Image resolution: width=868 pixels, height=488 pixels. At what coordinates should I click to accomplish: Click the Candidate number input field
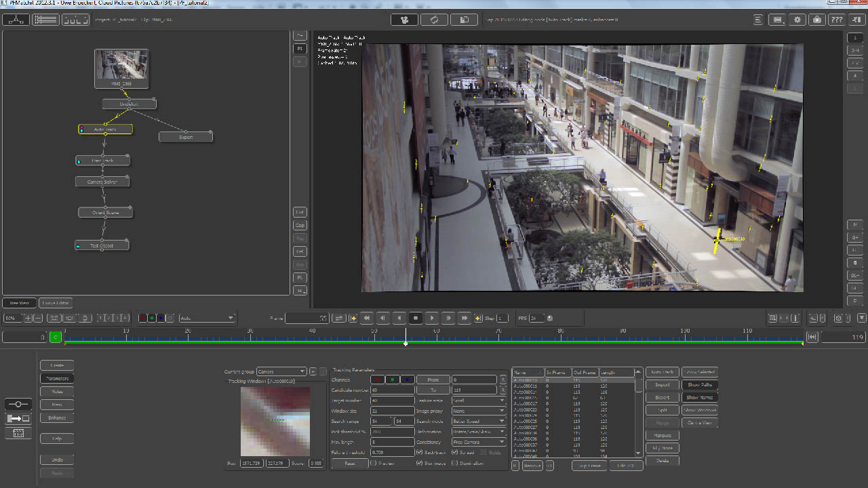coord(392,390)
